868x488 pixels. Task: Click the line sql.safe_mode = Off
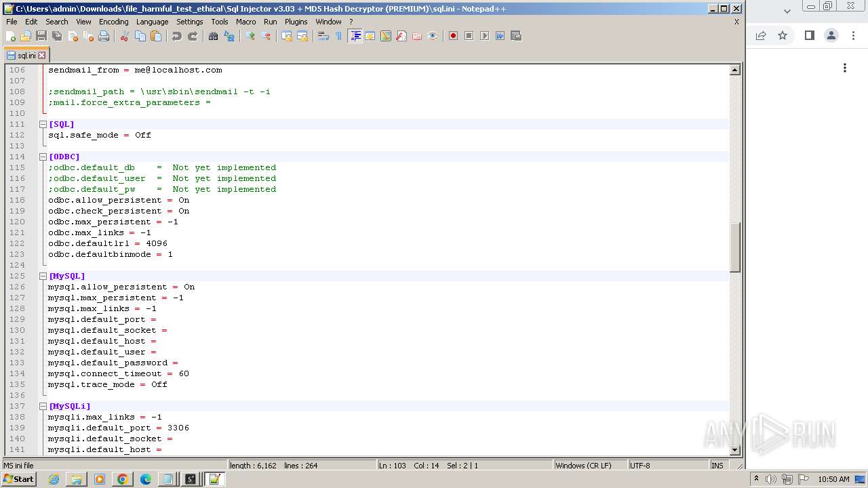coord(100,135)
